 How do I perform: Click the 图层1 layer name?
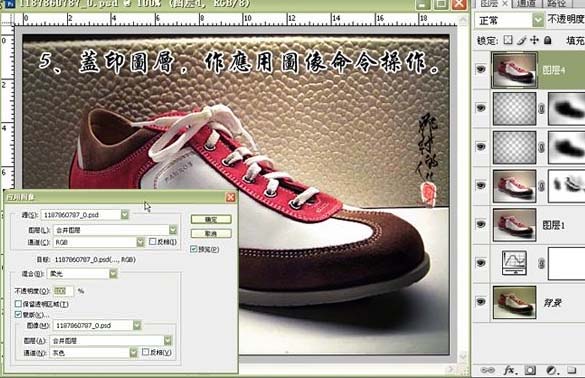click(553, 225)
